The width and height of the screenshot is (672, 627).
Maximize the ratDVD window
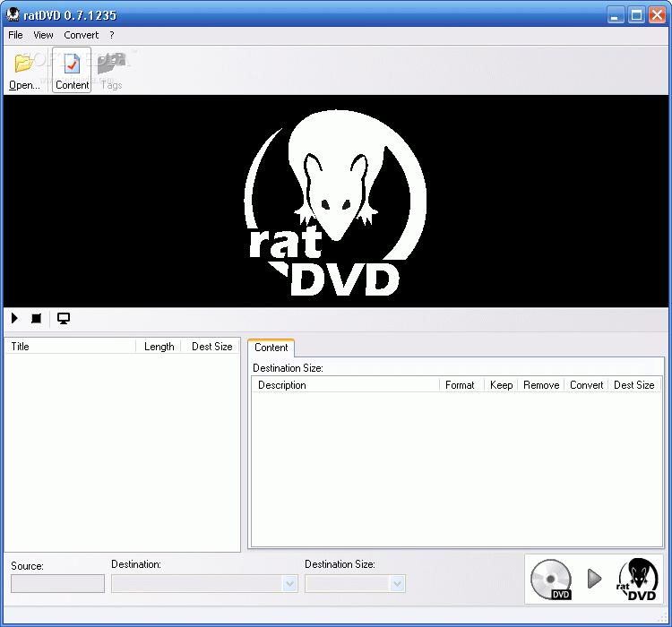click(x=636, y=15)
